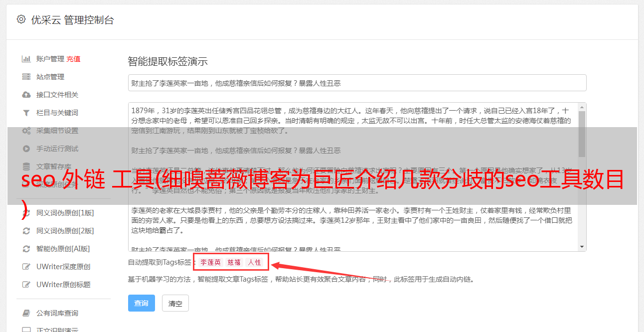The height and width of the screenshot is (332, 644).
Task: Click the extracted tag 李莲英
Action: point(211,262)
